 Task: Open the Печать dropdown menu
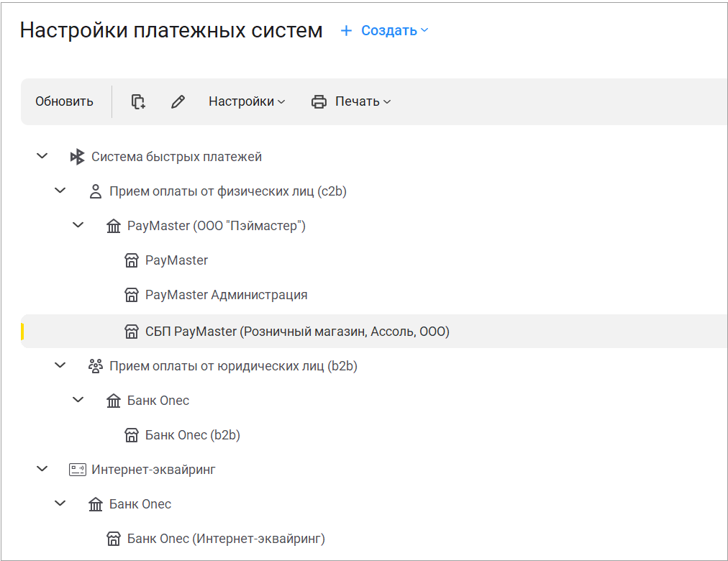tap(363, 101)
